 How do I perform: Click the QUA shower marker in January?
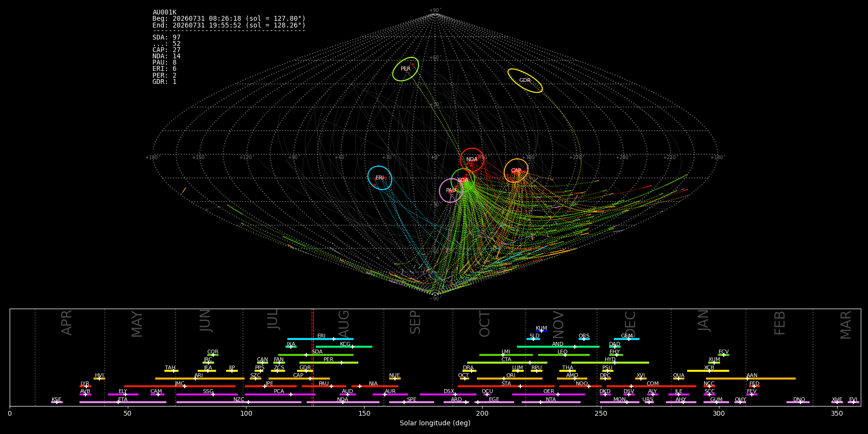[x=678, y=379]
